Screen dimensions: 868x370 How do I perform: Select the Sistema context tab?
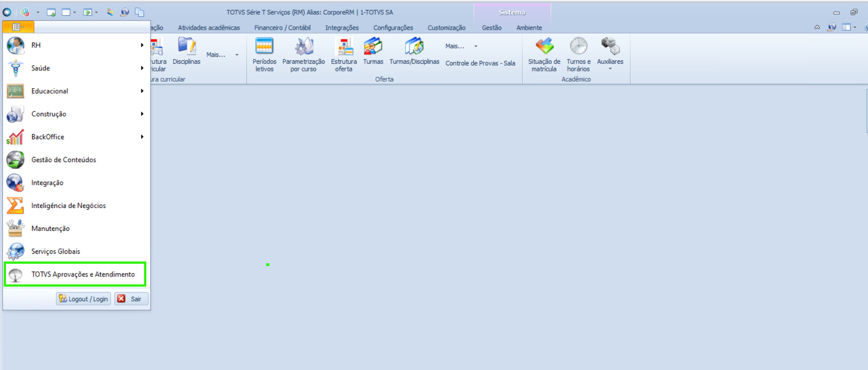[x=512, y=12]
